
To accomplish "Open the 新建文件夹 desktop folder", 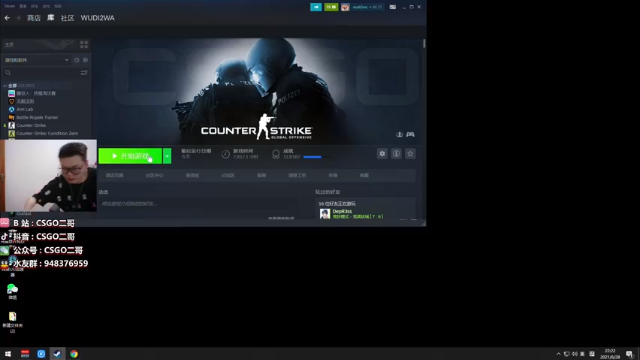I will (x=13, y=322).
